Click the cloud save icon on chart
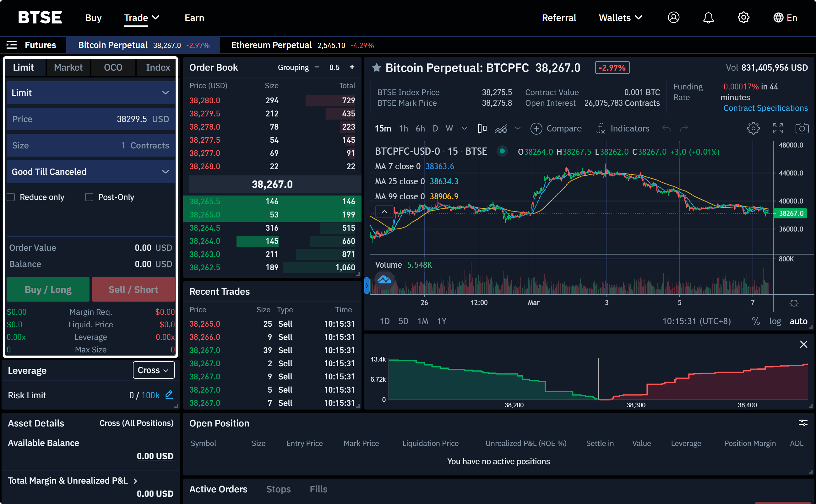The height and width of the screenshot is (504, 816). [384, 280]
